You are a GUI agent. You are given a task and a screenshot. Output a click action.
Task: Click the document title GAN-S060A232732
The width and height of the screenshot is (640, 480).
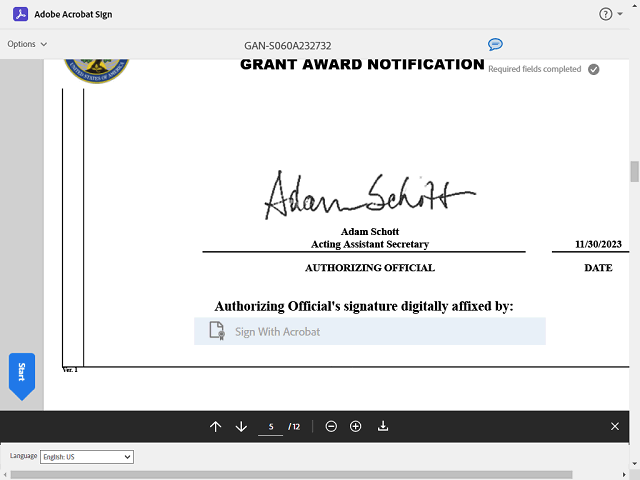coord(288,46)
